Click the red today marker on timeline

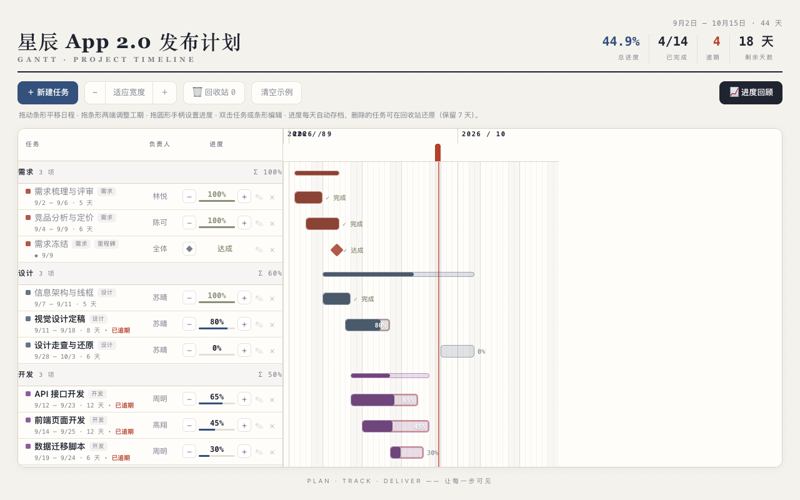pos(438,152)
